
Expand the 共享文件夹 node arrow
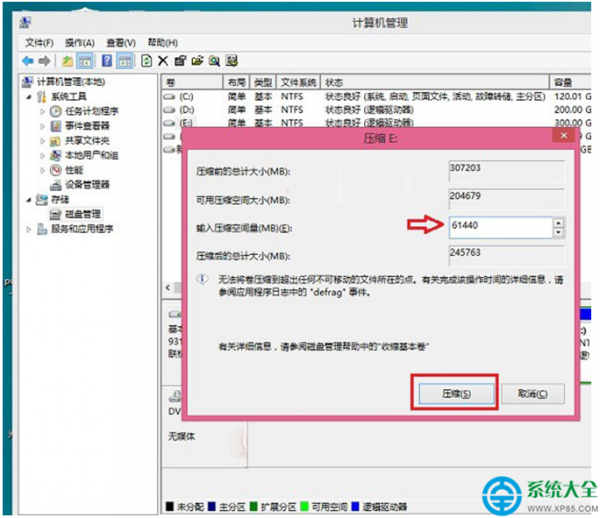[x=42, y=141]
